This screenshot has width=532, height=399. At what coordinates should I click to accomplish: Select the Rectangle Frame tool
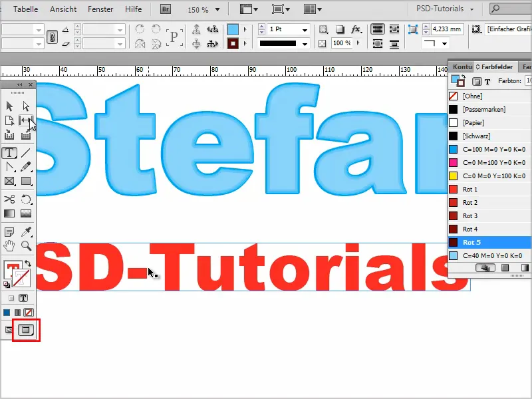click(x=9, y=181)
